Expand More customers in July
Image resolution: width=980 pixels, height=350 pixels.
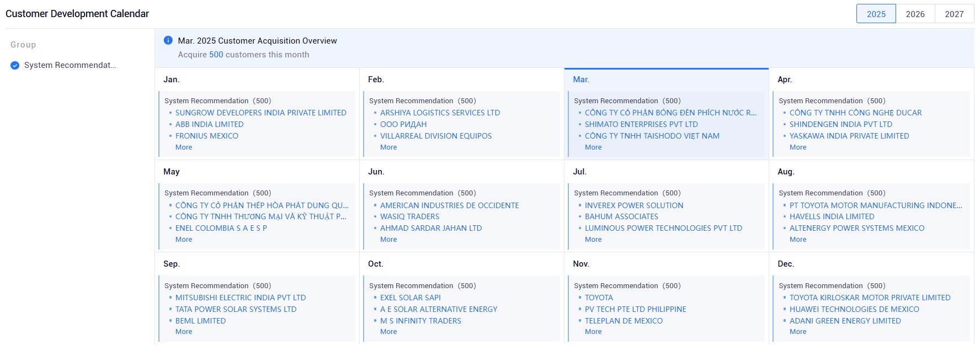(593, 240)
